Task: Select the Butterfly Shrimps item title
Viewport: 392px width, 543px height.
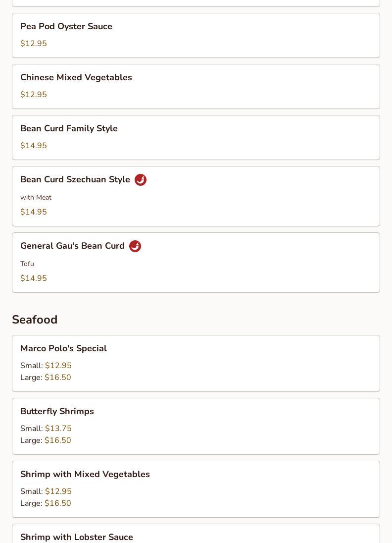Action: tap(57, 411)
